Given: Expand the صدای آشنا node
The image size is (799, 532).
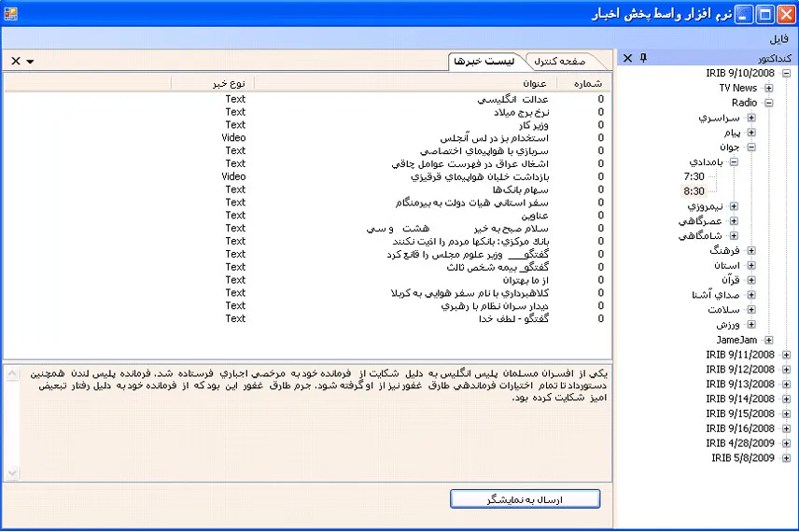Looking at the screenshot, I should point(751,295).
